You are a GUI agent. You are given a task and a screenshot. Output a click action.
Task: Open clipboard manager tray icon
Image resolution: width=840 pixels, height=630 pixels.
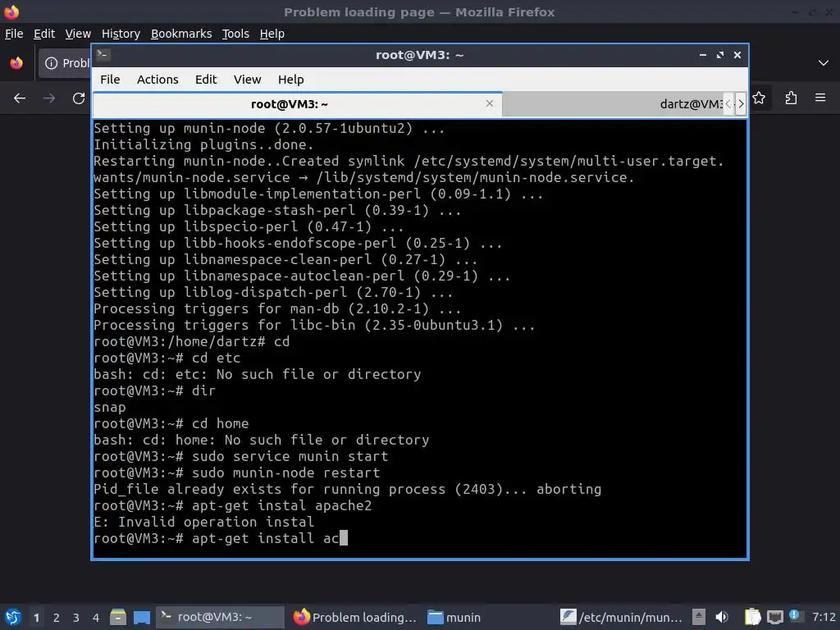(x=753, y=617)
